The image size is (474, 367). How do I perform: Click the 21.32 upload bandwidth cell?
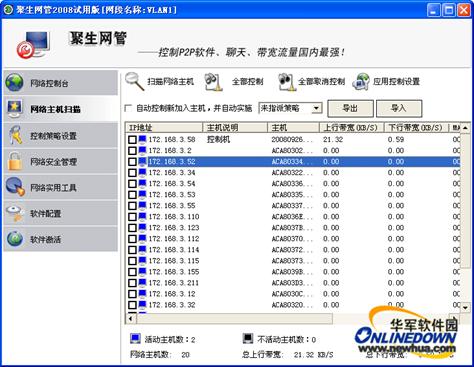coord(333,139)
